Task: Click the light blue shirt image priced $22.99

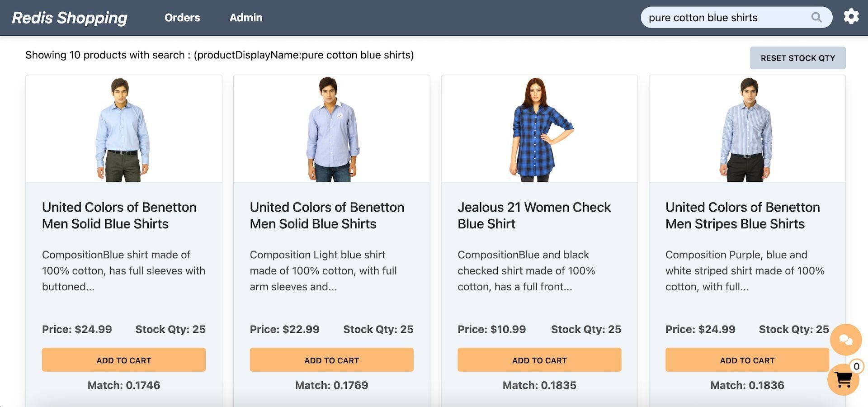Action: [x=332, y=130]
